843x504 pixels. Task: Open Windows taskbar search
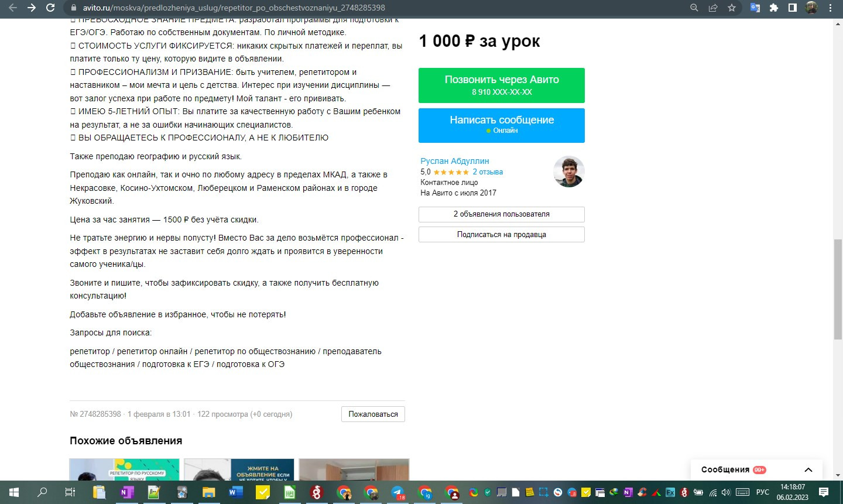(42, 492)
